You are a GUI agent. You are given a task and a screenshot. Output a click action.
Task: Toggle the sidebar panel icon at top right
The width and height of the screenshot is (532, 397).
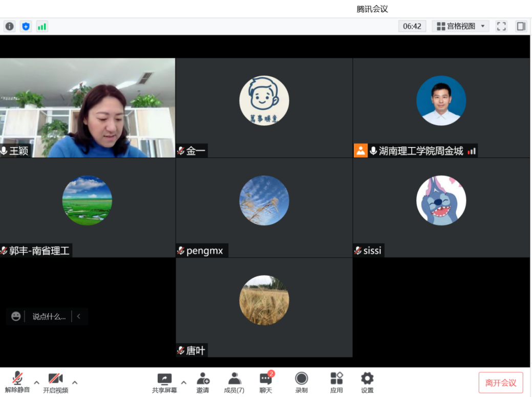(521, 26)
